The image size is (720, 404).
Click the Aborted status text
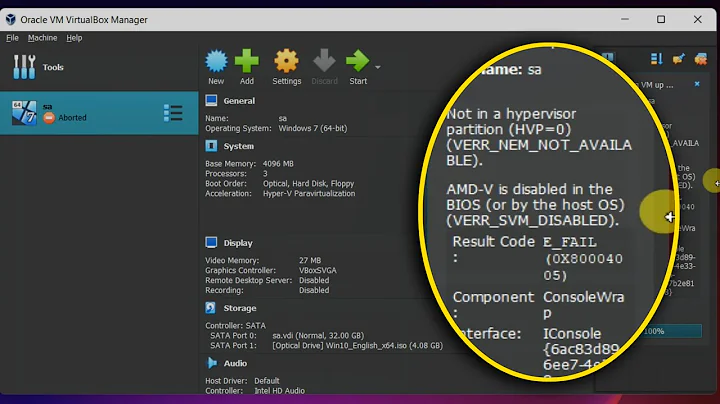(72, 118)
